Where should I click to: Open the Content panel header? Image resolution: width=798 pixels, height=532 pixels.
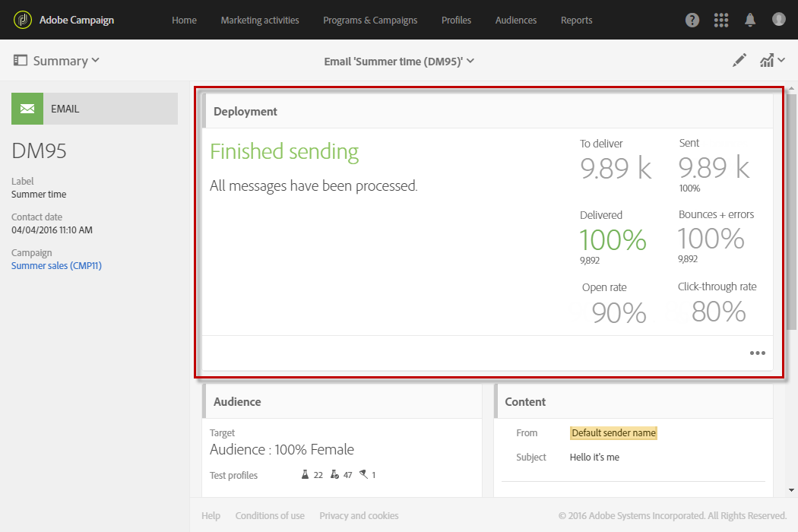[x=634, y=402]
